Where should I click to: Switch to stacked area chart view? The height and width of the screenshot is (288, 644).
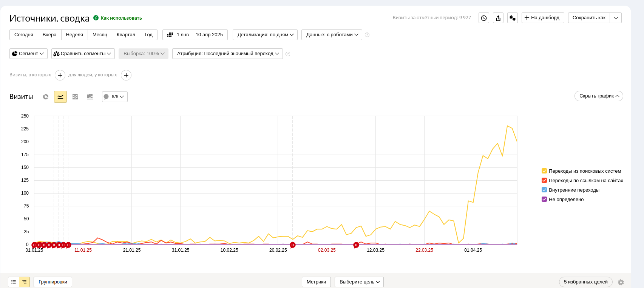(x=75, y=97)
